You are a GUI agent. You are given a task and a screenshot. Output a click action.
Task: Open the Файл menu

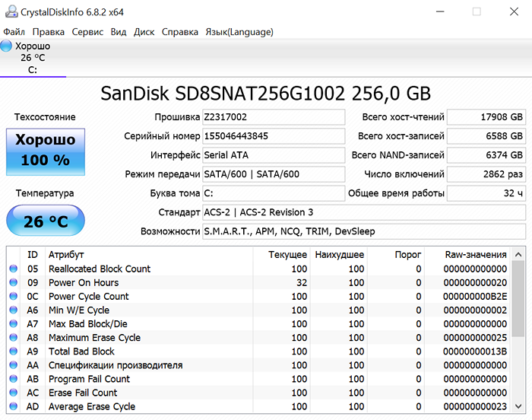(14, 32)
